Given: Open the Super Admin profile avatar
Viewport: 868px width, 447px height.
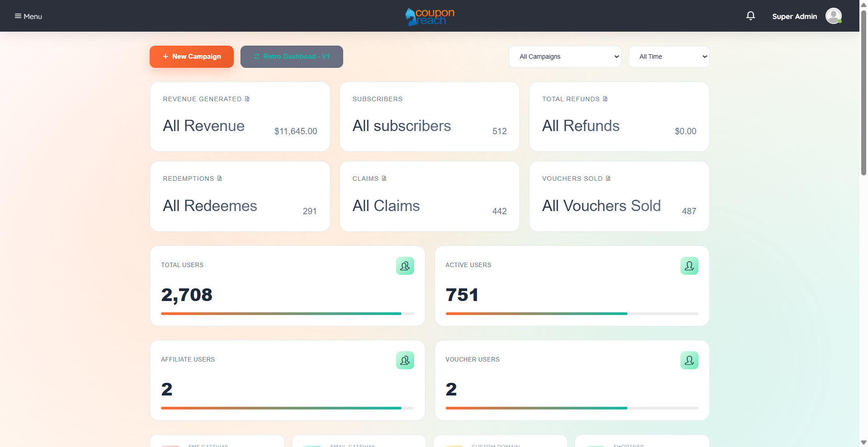Looking at the screenshot, I should tap(833, 16).
